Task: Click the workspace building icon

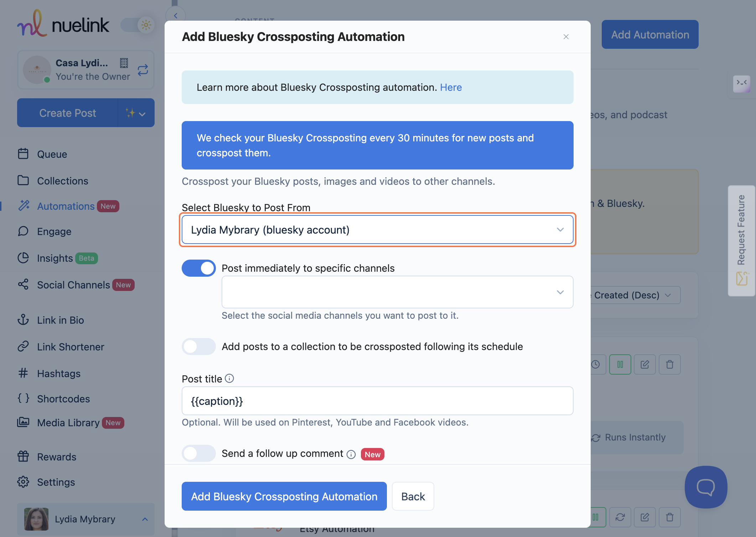Action: tap(124, 63)
